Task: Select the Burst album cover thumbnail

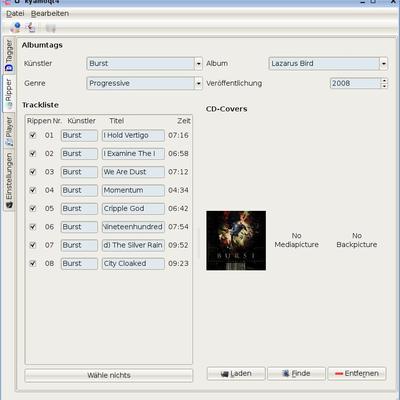Action: [236, 240]
